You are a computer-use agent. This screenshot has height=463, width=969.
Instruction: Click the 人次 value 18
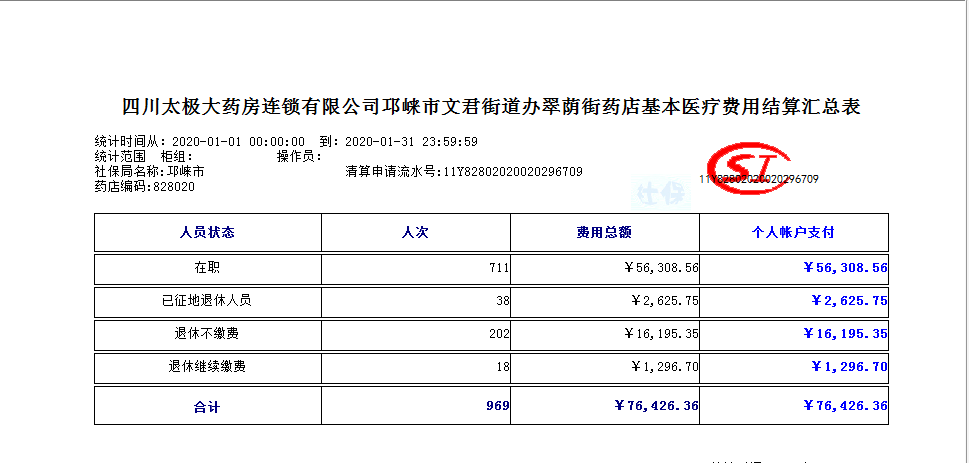pyautogui.click(x=503, y=367)
